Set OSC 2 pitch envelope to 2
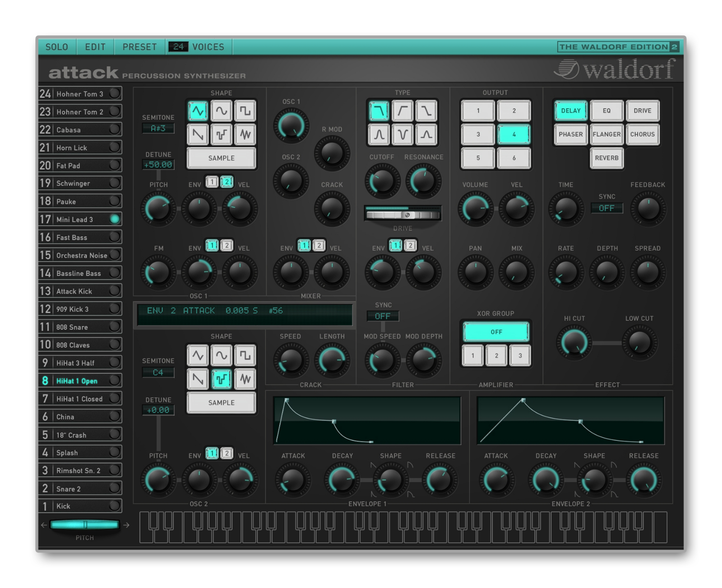Screen dimensions: 722x588 (x=227, y=453)
